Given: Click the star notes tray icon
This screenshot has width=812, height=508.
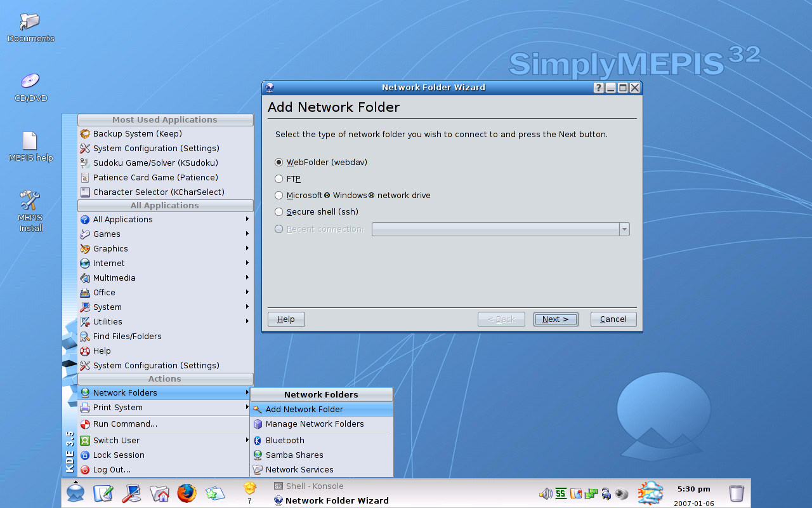Looking at the screenshot, I should tap(576, 493).
